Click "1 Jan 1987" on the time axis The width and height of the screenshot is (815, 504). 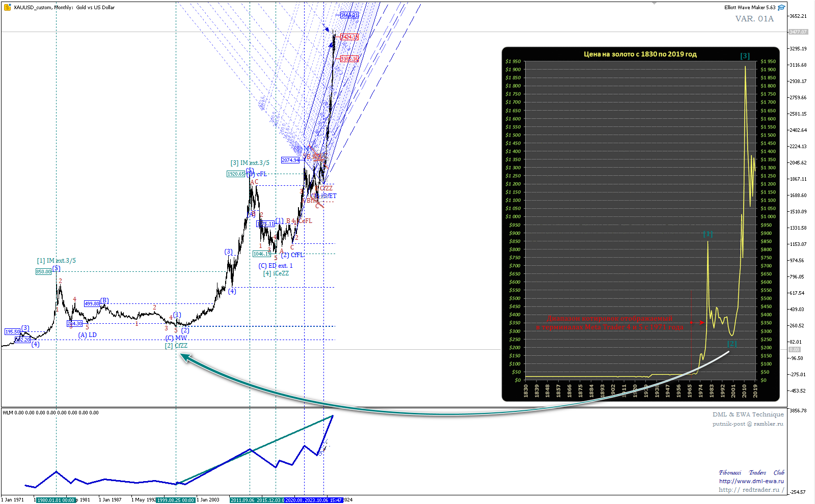tap(111, 500)
